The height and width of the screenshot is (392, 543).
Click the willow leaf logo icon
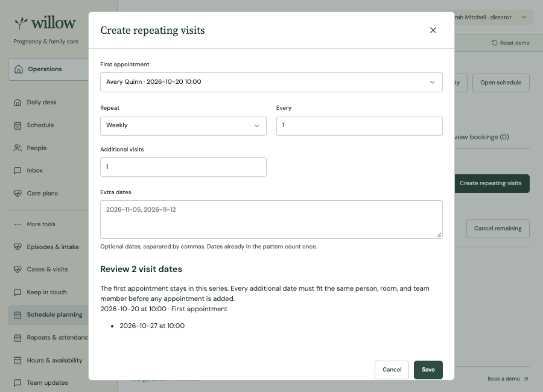click(21, 23)
